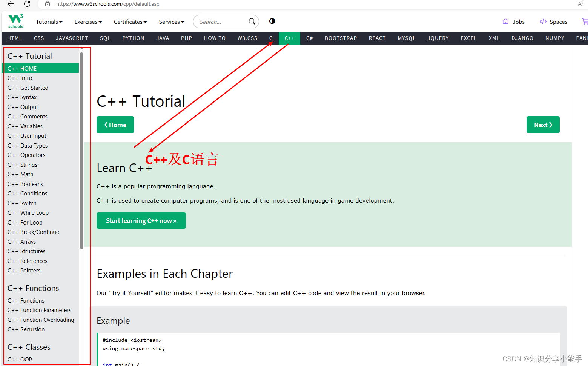Open JAVA tutorial tab
This screenshot has height=366, width=588.
click(163, 38)
